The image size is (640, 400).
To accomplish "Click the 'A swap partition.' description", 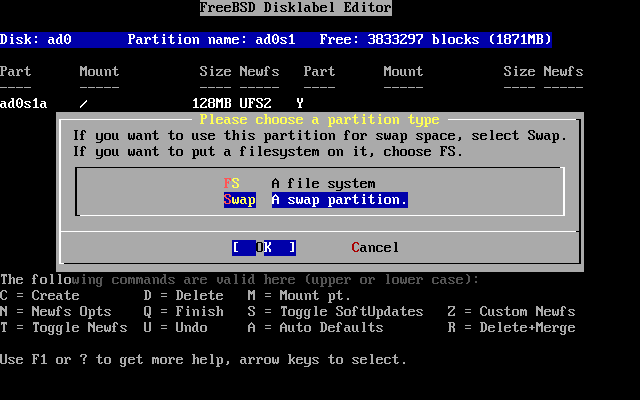I will 340,200.
